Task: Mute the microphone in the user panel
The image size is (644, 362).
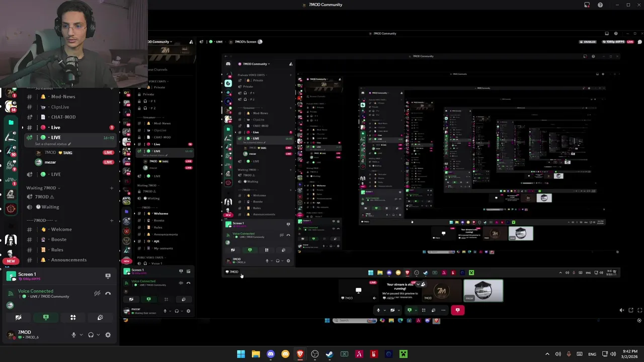Action: pyautogui.click(x=73, y=335)
